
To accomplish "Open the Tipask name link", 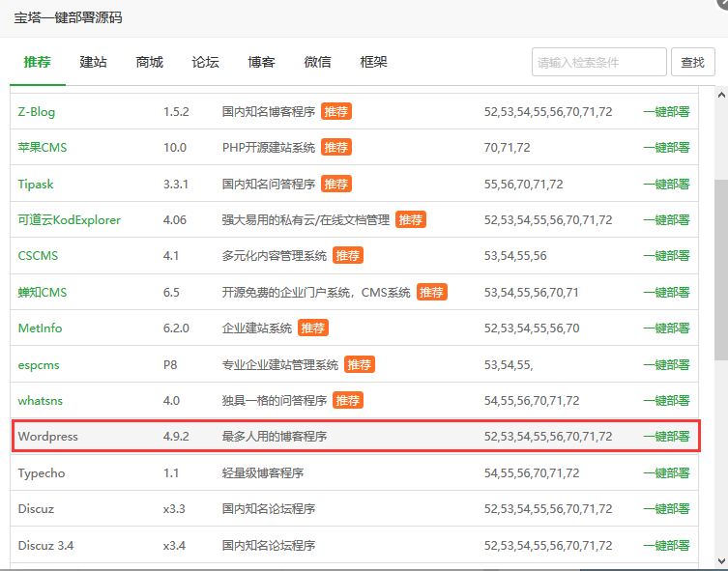I will (x=35, y=185).
